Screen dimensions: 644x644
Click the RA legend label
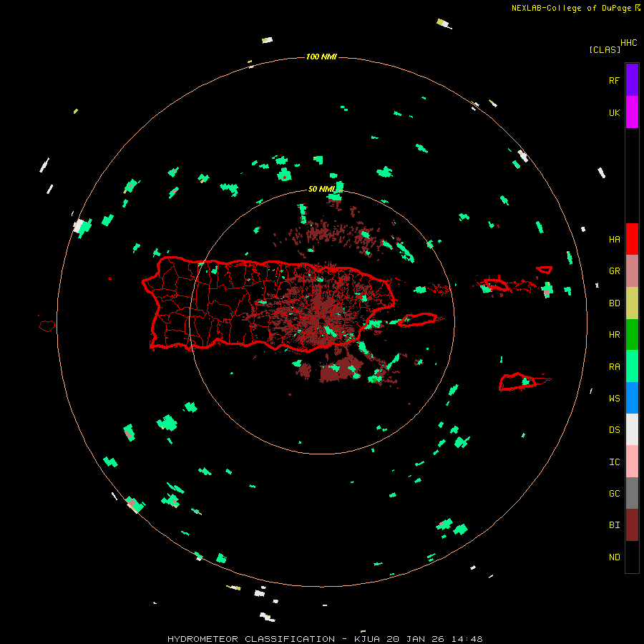(614, 366)
